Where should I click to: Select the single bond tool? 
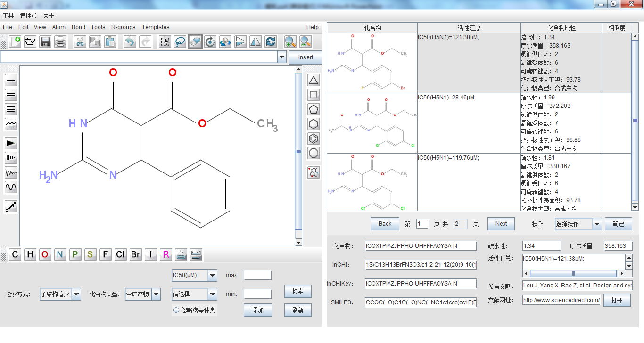pos(11,80)
